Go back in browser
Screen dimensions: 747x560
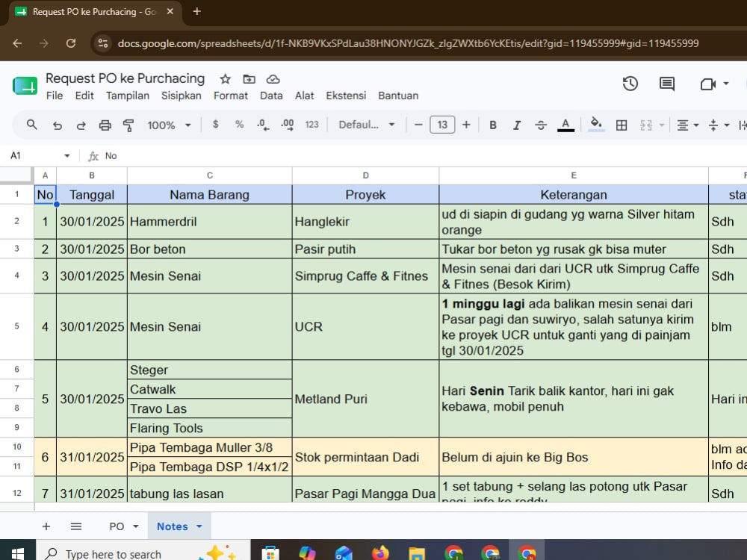(x=18, y=43)
